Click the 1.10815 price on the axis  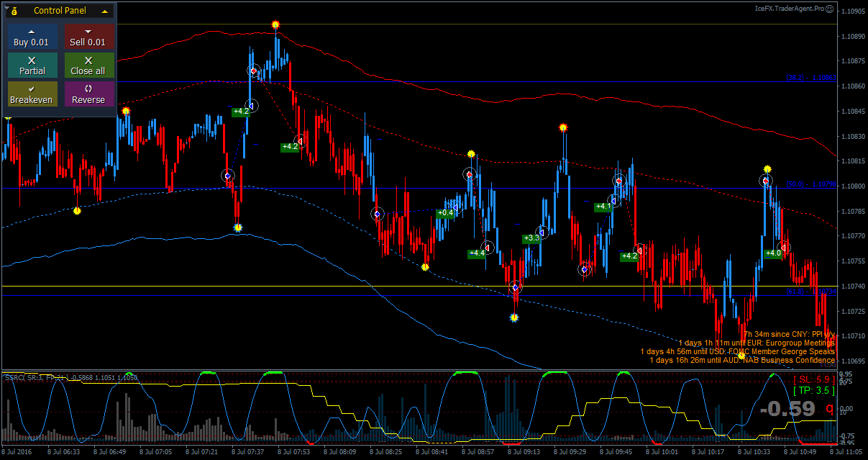coord(853,161)
